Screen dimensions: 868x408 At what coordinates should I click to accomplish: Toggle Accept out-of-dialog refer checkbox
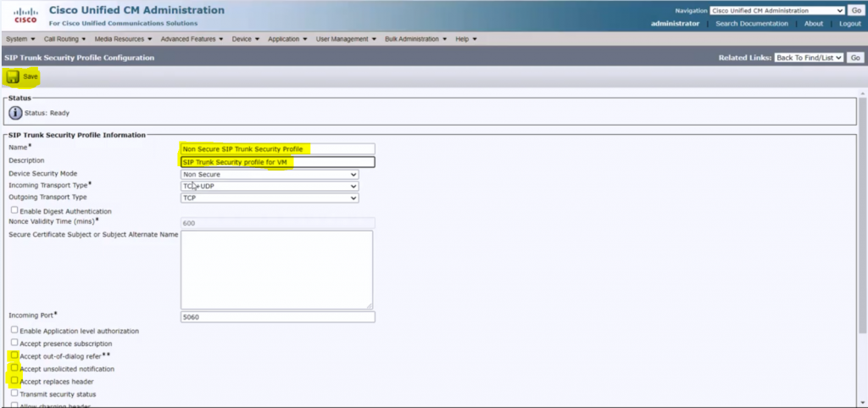(14, 355)
